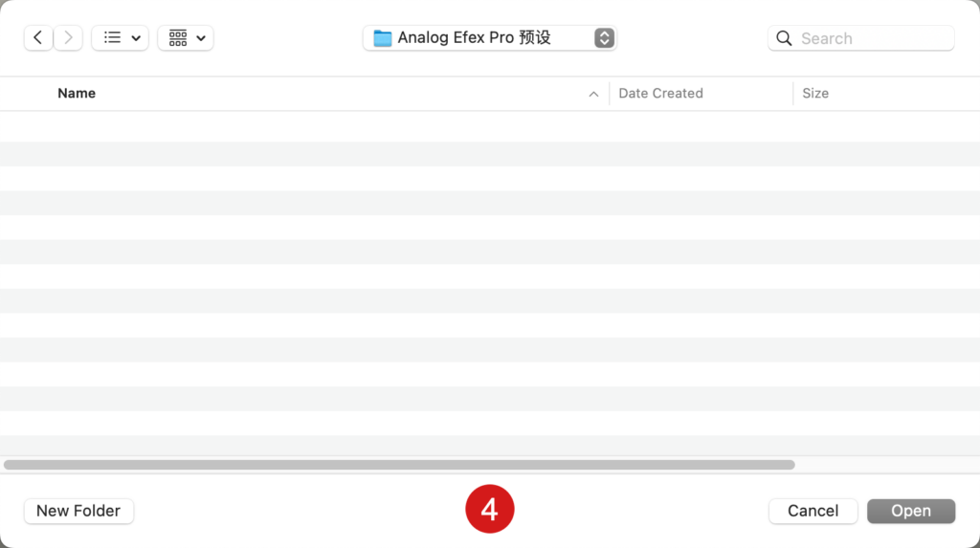Screen dimensions: 980x548
Task: Click the magnifying glass search icon
Action: pos(784,39)
